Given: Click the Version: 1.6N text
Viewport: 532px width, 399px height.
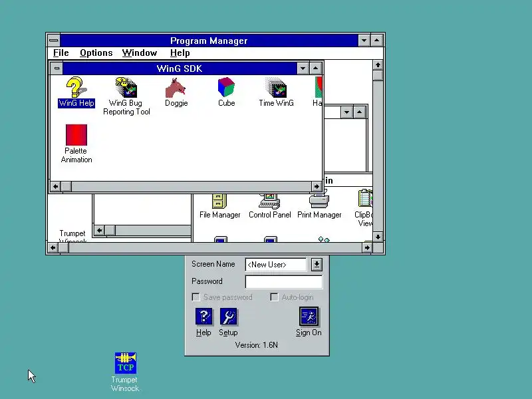Looking at the screenshot, I should click(x=257, y=345).
